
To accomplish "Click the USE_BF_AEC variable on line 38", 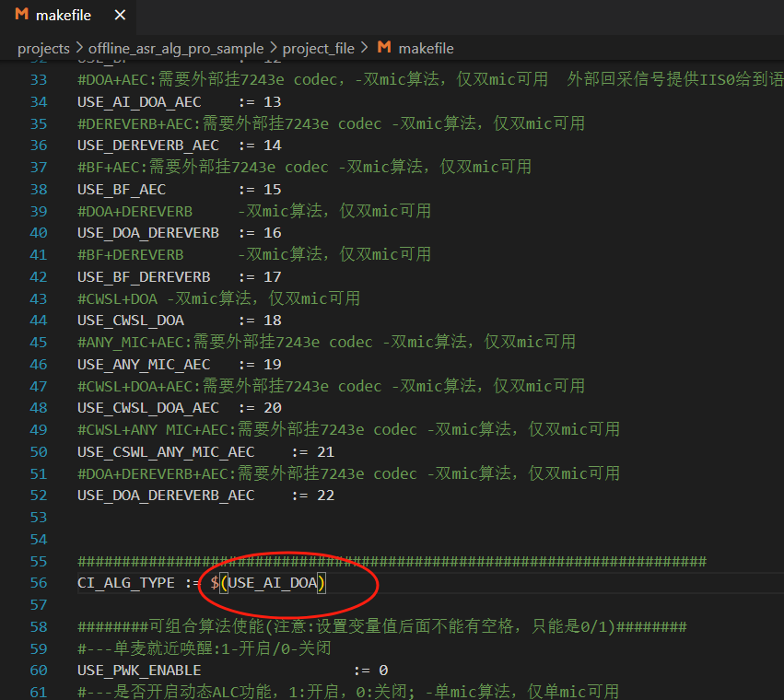I will coord(122,189).
